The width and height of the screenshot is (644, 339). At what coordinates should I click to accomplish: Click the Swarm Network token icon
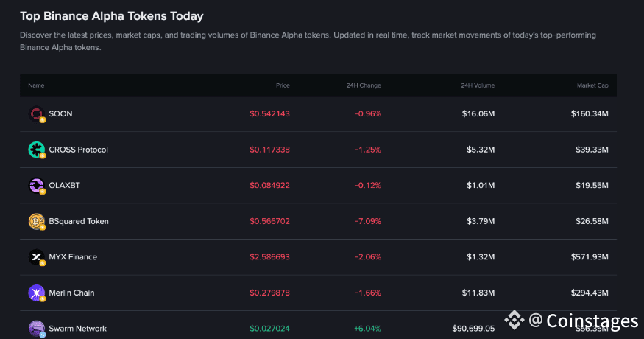tap(36, 328)
